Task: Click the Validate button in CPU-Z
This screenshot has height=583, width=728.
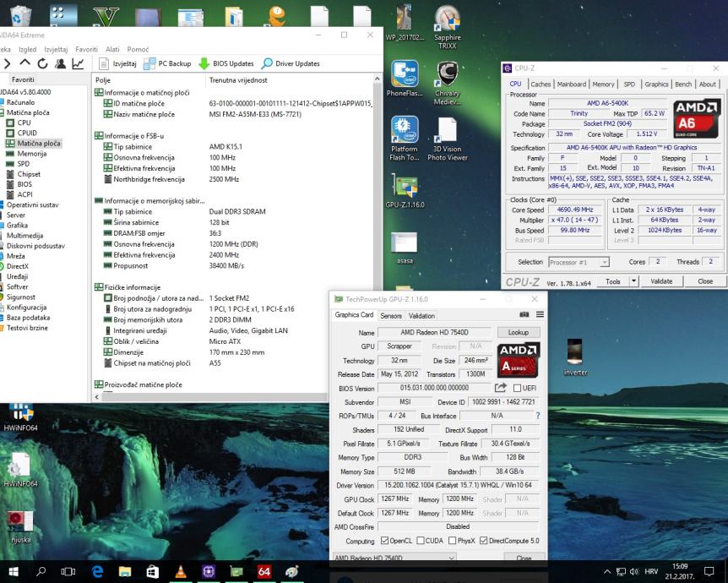Action: (x=661, y=281)
